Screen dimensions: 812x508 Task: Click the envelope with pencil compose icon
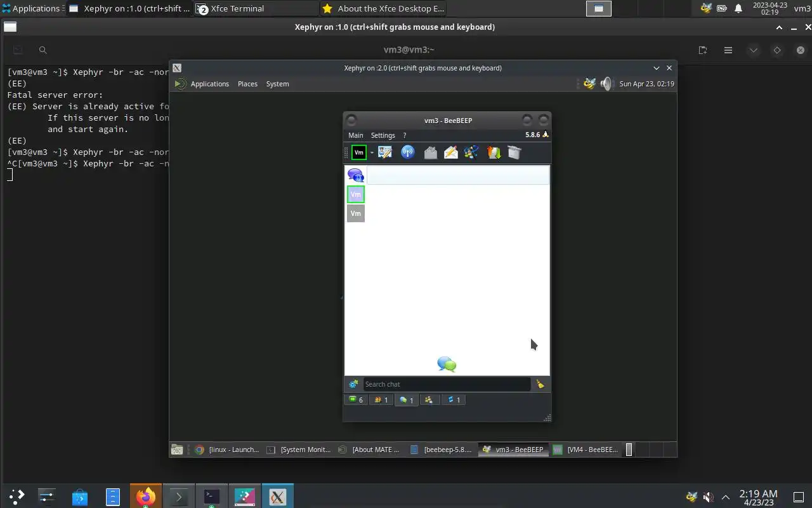click(451, 152)
